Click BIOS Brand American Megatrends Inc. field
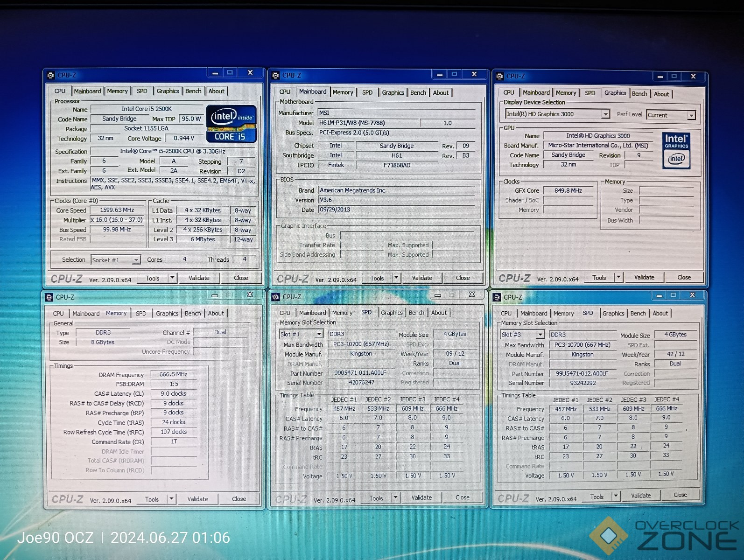 pos(397,190)
